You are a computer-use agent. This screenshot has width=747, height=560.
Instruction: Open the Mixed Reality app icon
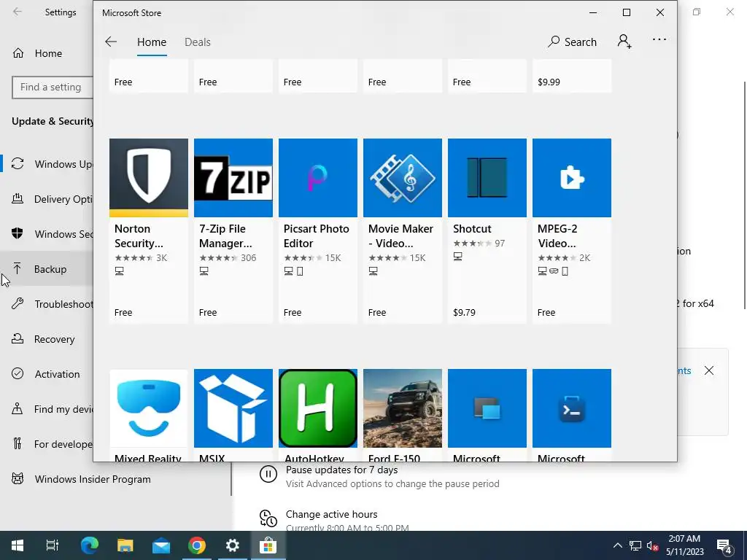point(149,408)
